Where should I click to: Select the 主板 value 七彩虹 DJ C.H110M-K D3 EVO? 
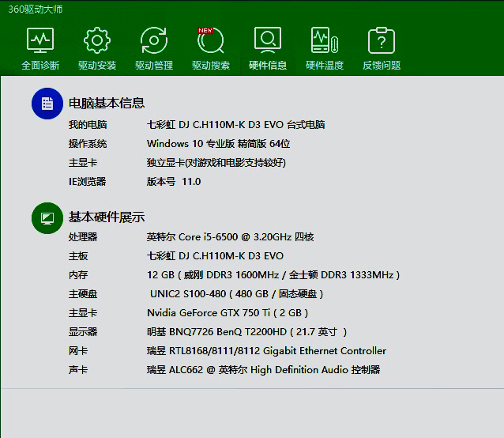[x=216, y=256]
